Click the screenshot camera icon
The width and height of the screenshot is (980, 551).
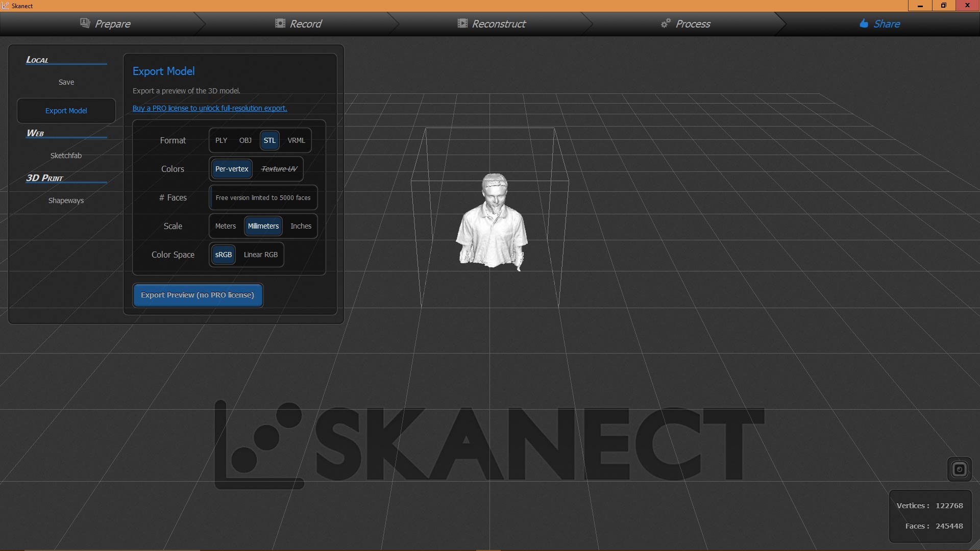click(960, 469)
